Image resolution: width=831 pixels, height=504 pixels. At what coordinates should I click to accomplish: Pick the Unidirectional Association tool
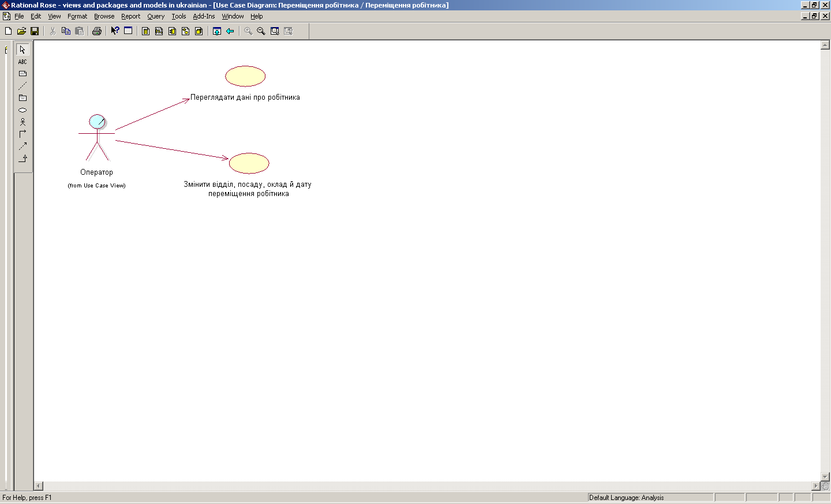click(23, 134)
